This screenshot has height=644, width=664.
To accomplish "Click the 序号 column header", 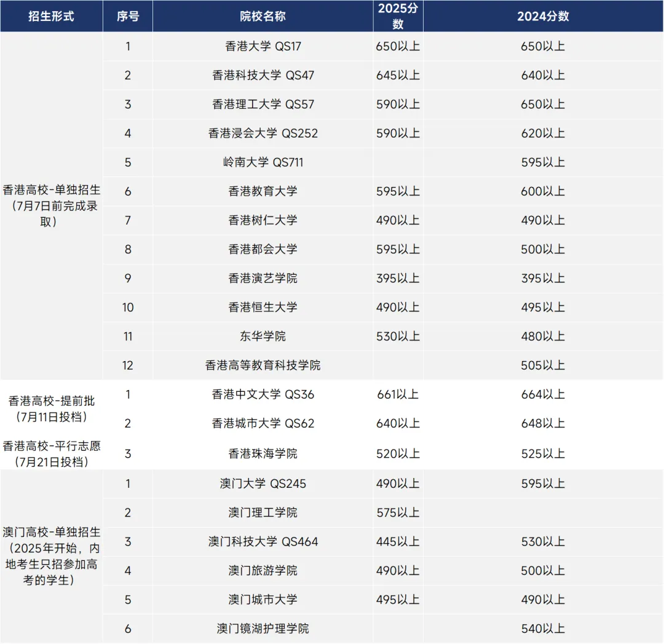I will click(128, 16).
